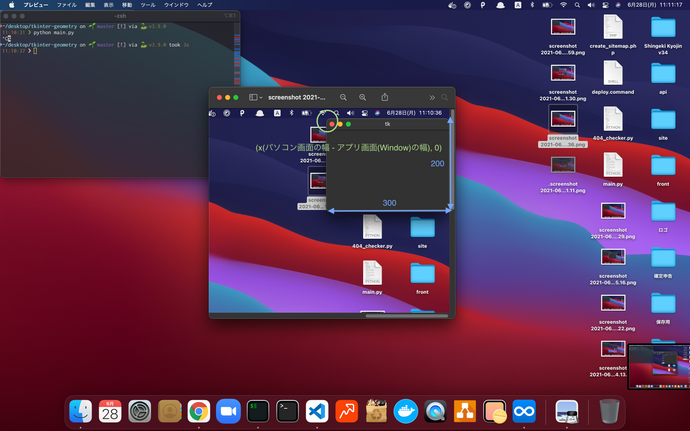Focus the -zsh terminal window title bar

[x=120, y=16]
